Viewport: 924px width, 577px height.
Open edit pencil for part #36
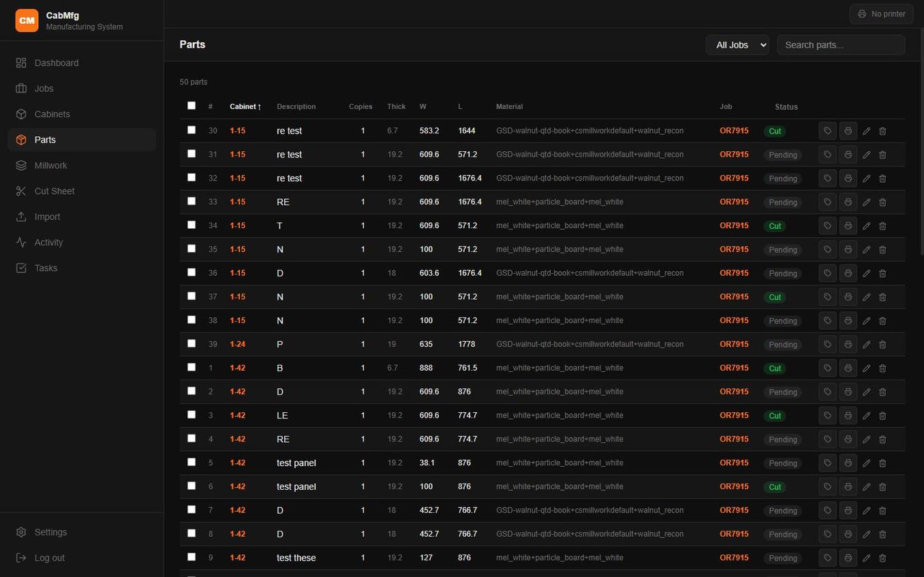pos(866,273)
